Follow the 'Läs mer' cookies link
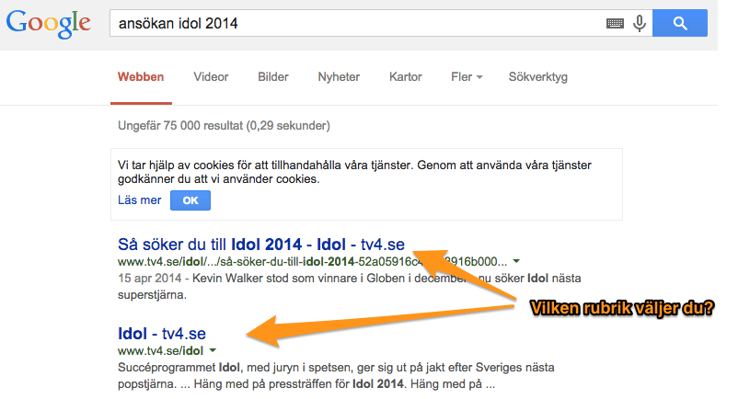The image size is (750, 399). click(139, 200)
